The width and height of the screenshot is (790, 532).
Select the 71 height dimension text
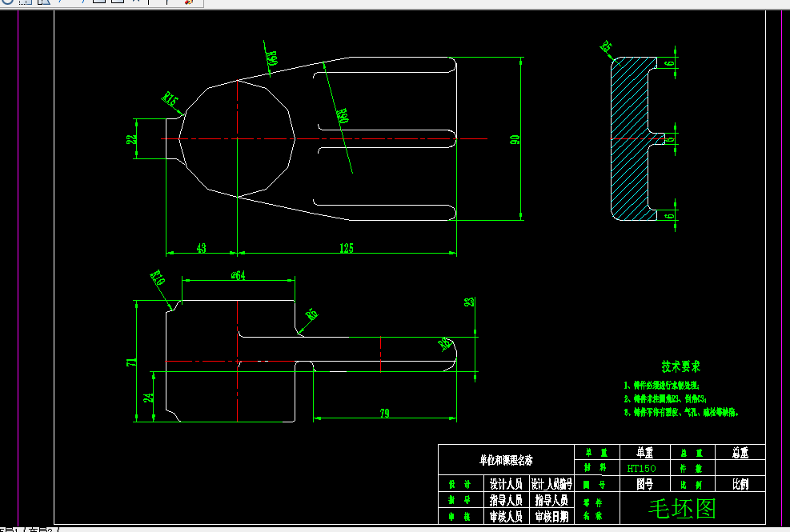coord(131,362)
